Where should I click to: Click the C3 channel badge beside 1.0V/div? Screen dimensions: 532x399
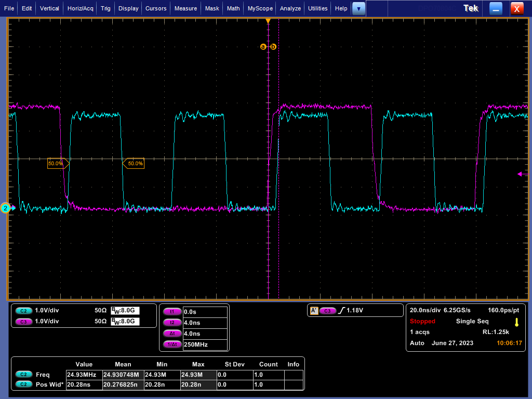tap(24, 321)
